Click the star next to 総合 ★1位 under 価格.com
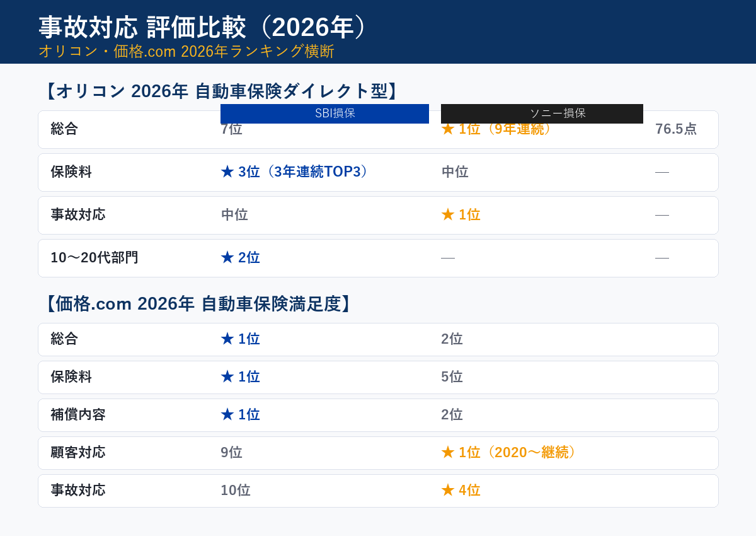Image resolution: width=756 pixels, height=536 pixels. [x=226, y=339]
